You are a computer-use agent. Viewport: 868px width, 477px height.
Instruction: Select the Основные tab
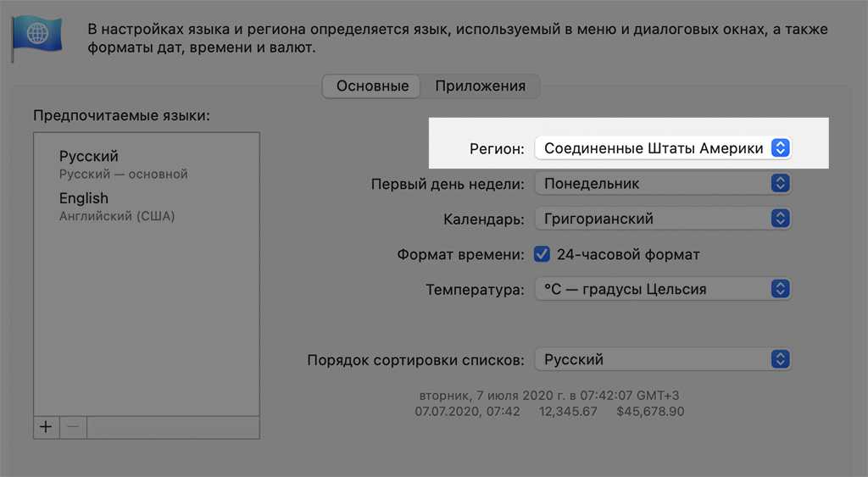(372, 86)
